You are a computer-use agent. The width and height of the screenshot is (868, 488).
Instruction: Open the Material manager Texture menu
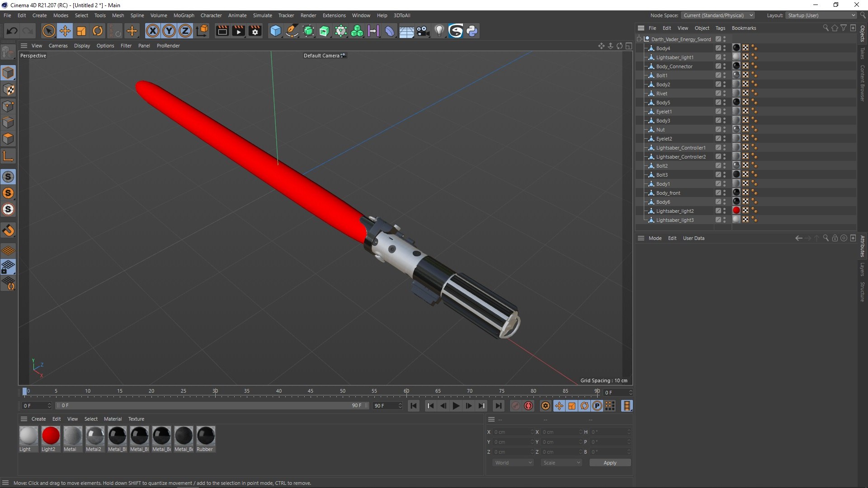point(136,419)
